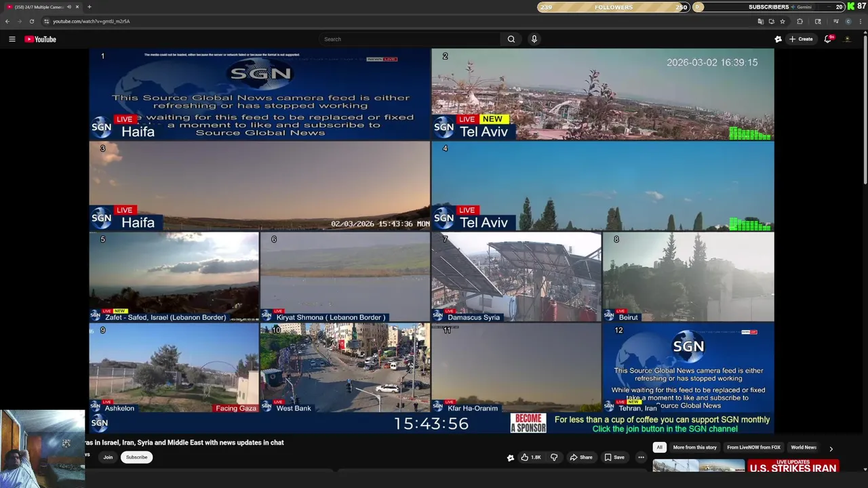Open the YouTube hamburger guide menu
The width and height of the screenshot is (868, 488).
(x=12, y=39)
